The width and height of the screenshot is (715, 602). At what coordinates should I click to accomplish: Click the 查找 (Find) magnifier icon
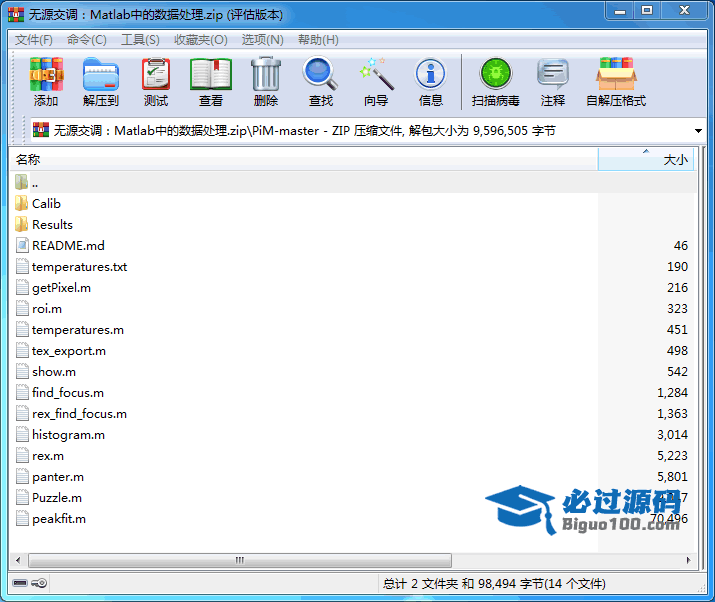coord(321,74)
